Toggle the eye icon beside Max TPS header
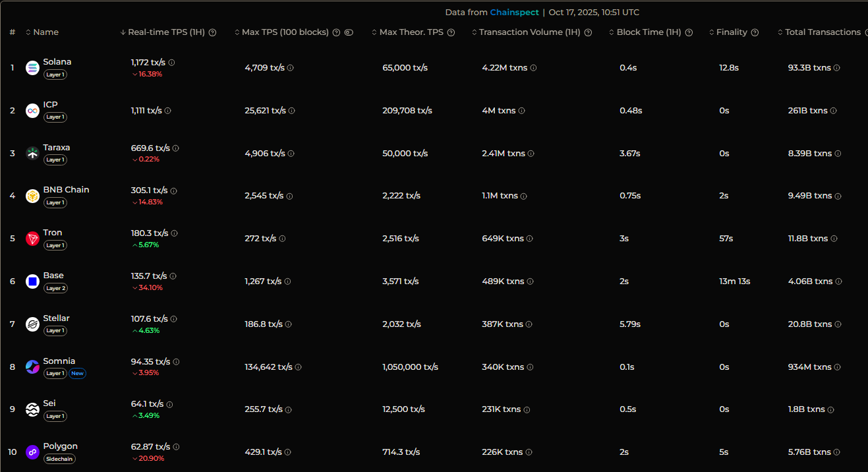868x472 pixels. 349,32
